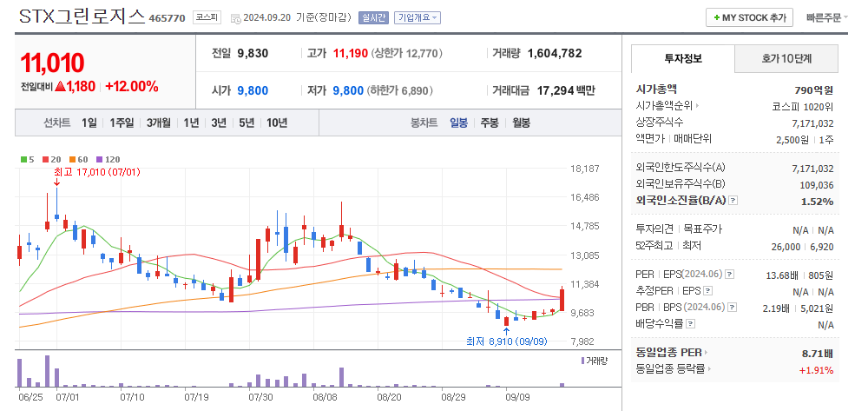The height and width of the screenshot is (411, 868).
Task: Click the STX그린로지스 stock name
Action: [82, 17]
